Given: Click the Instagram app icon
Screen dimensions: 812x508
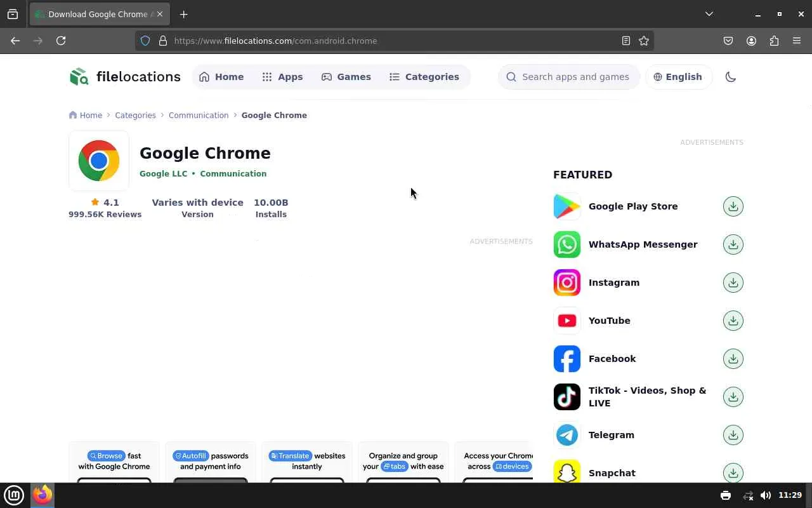Looking at the screenshot, I should point(567,283).
